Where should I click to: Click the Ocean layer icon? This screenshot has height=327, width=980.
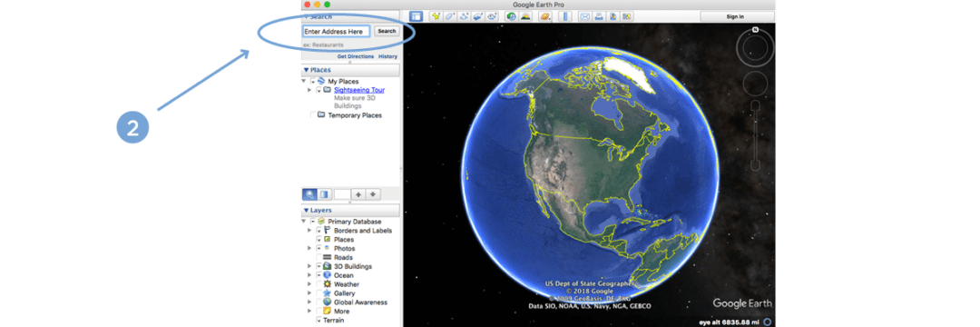[x=327, y=275]
